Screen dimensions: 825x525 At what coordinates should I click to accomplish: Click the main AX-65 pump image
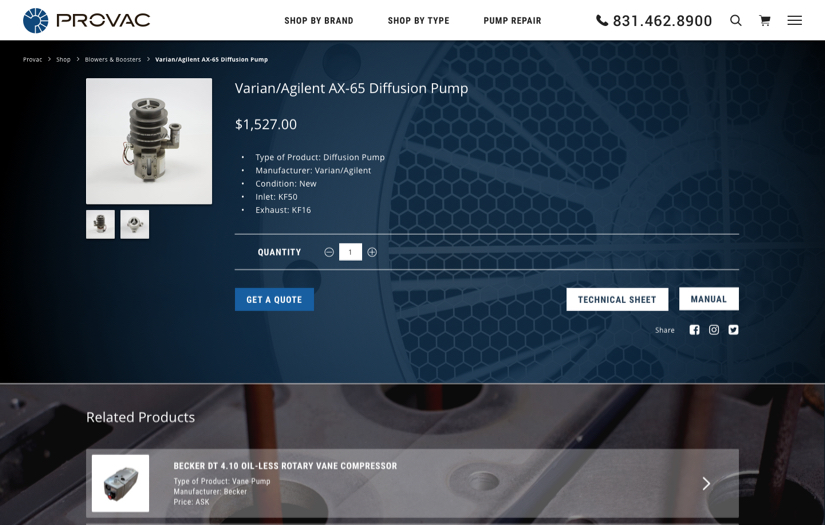click(x=149, y=141)
